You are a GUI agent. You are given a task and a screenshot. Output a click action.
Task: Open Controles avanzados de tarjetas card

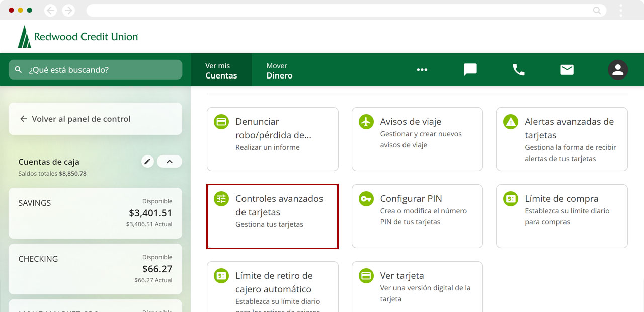(x=272, y=216)
